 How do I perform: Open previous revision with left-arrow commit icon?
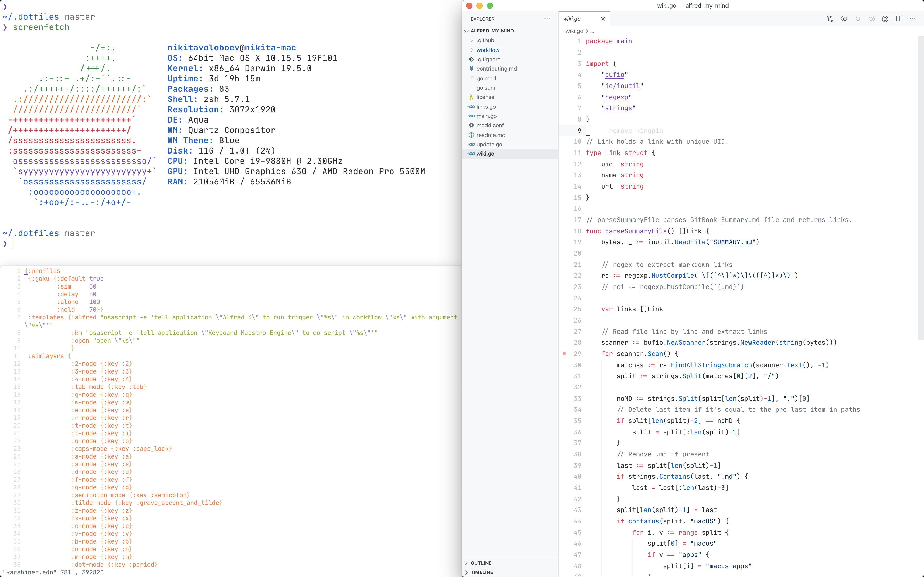[x=844, y=19]
